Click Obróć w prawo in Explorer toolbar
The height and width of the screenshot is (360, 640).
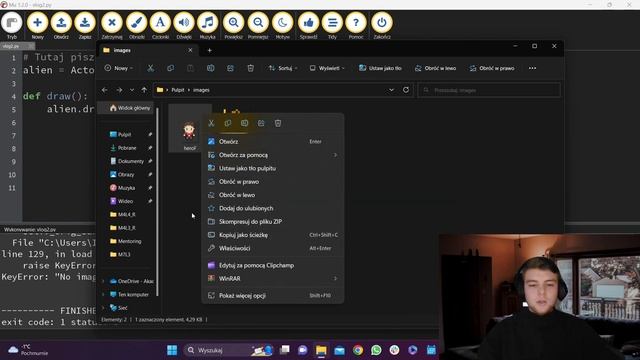pos(491,68)
